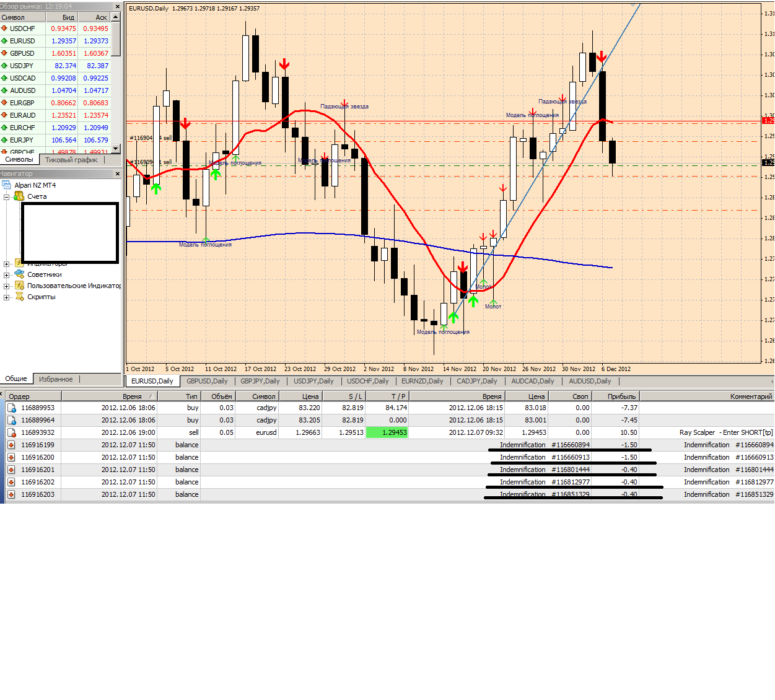Click the green 1.29453 take-profit cell
775x700 pixels.
(x=387, y=432)
